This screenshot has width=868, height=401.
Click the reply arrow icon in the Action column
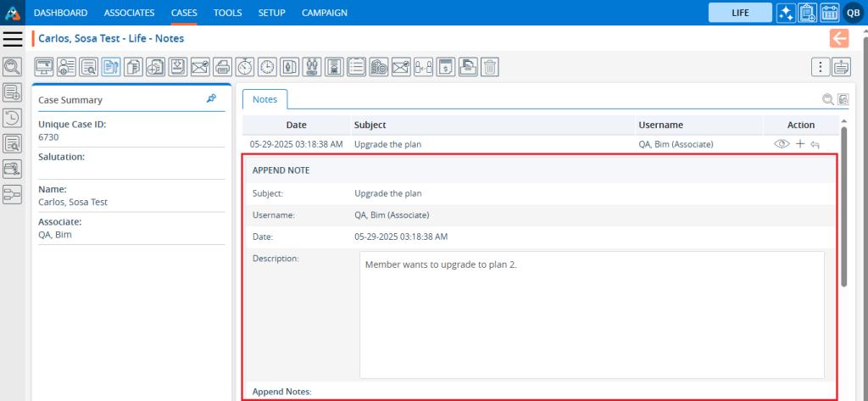tap(815, 145)
